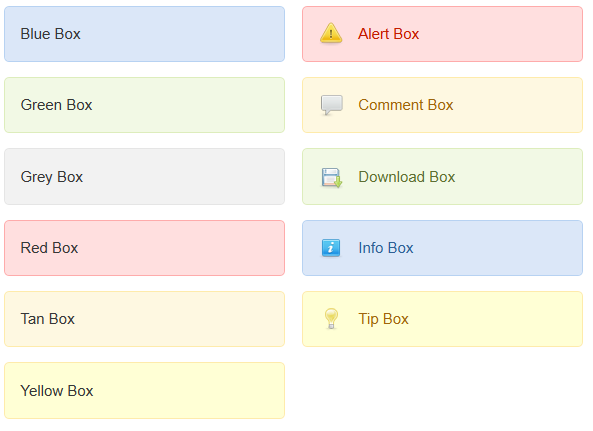Click the "Download Box" text

coord(407,177)
